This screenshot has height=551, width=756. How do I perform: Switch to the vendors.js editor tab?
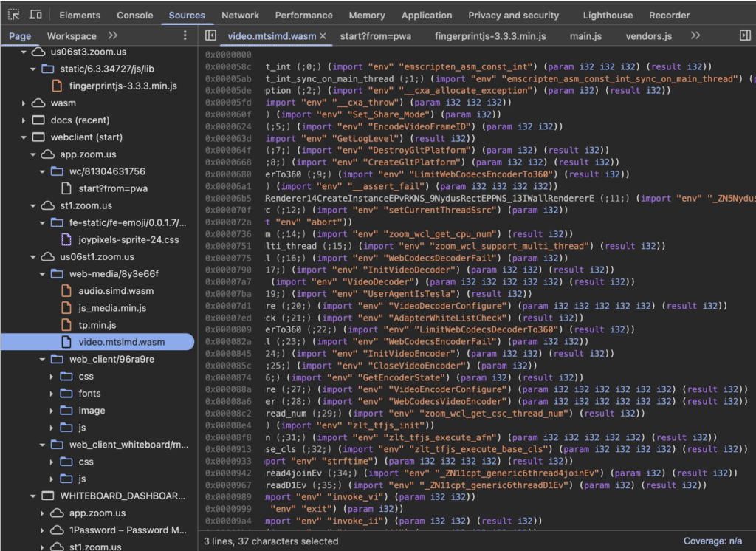point(648,36)
